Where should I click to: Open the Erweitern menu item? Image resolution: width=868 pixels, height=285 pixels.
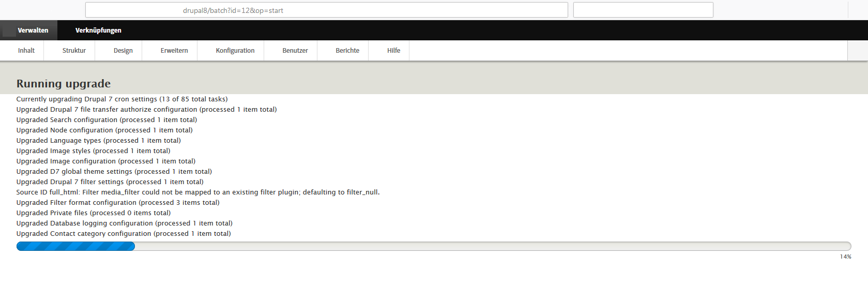coord(174,51)
